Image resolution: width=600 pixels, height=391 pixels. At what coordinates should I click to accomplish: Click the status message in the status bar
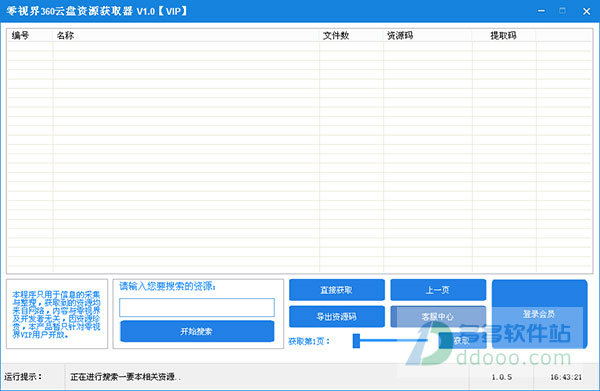point(126,377)
